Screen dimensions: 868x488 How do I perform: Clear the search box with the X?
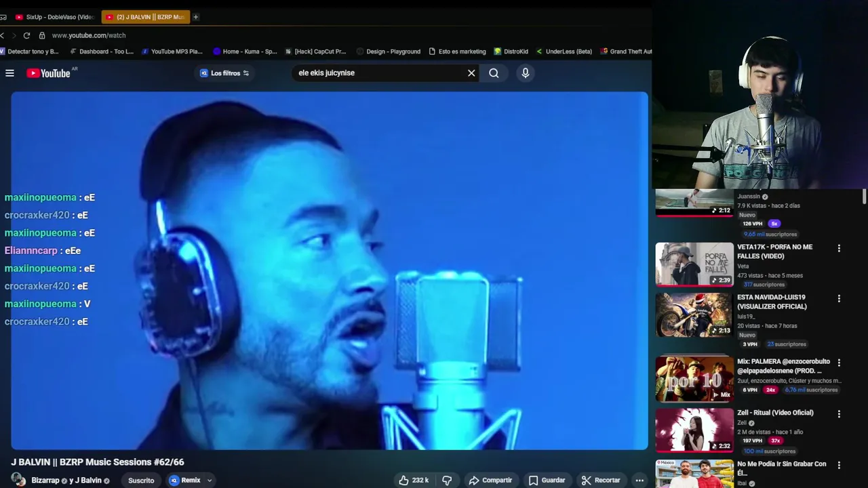coord(471,73)
